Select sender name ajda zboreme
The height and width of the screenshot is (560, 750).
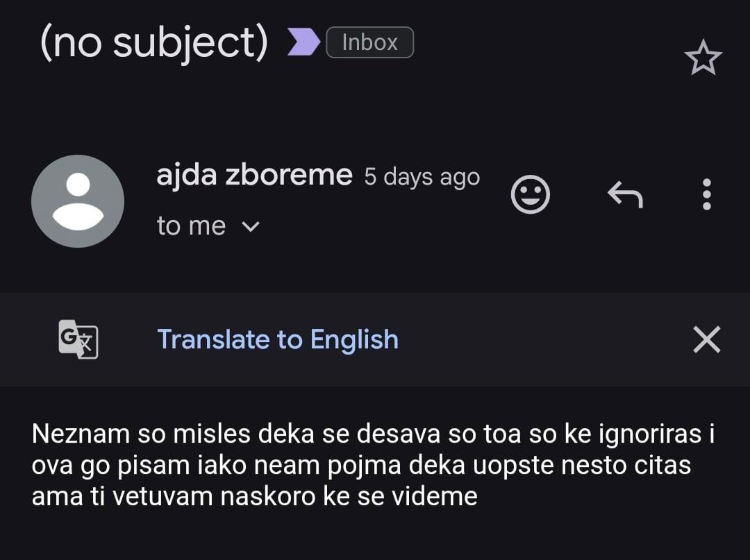coord(254,175)
